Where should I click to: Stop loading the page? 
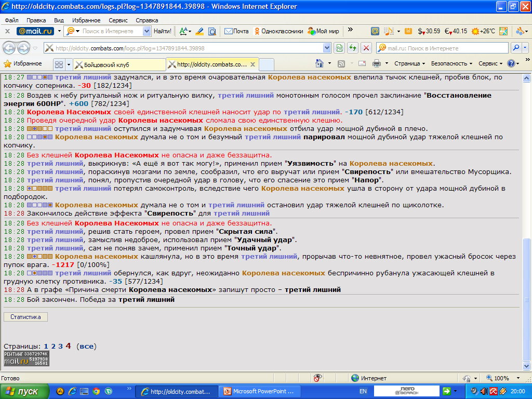tap(366, 48)
